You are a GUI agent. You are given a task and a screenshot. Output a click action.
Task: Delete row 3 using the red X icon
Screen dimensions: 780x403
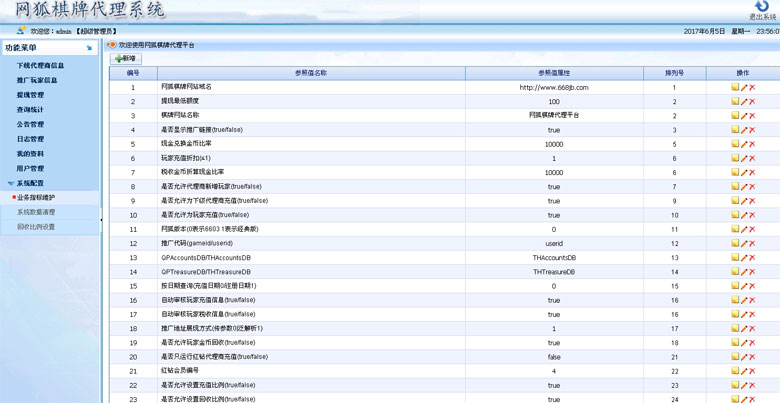coord(752,116)
